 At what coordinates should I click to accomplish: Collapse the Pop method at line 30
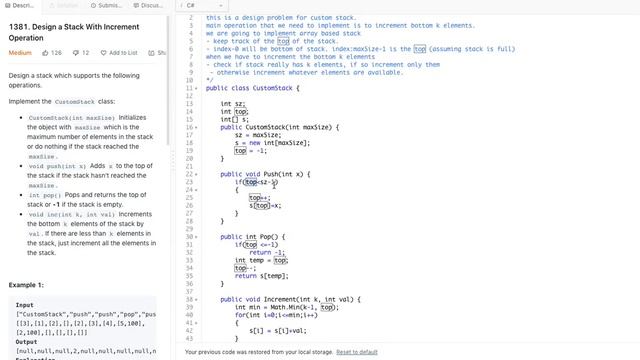pos(196,237)
